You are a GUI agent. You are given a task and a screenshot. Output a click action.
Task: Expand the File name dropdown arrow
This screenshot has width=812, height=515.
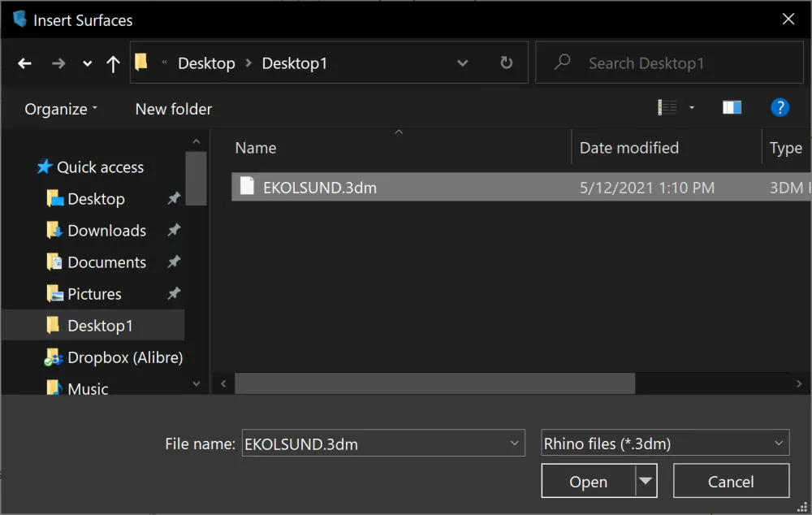pyautogui.click(x=514, y=444)
